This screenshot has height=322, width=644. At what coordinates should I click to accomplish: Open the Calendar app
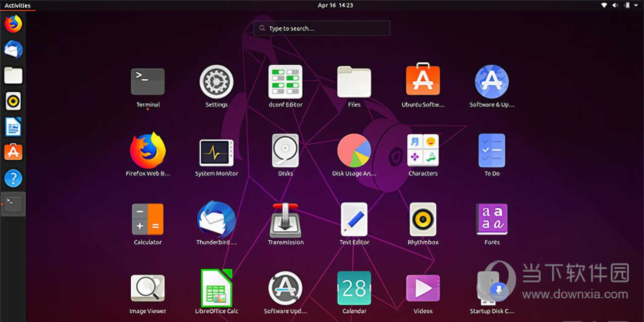click(x=354, y=288)
